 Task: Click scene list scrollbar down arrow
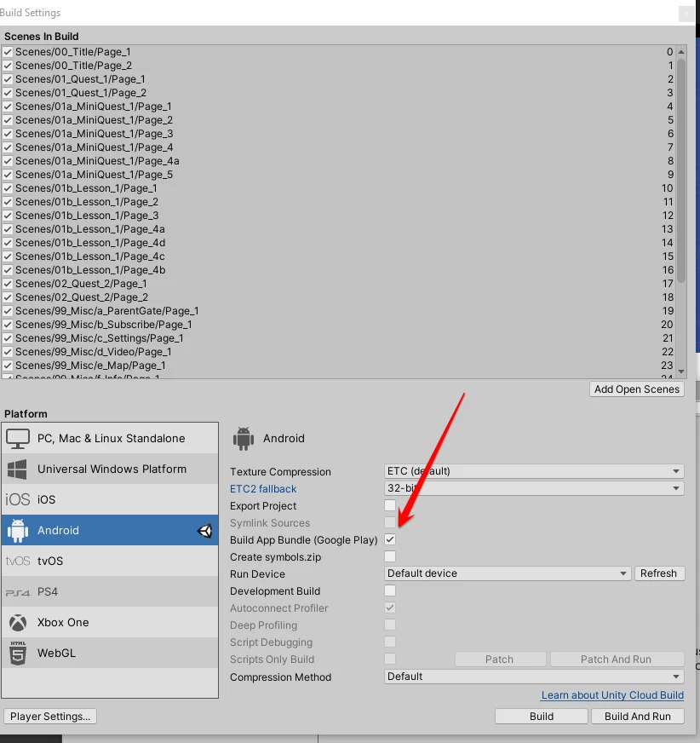coord(681,371)
